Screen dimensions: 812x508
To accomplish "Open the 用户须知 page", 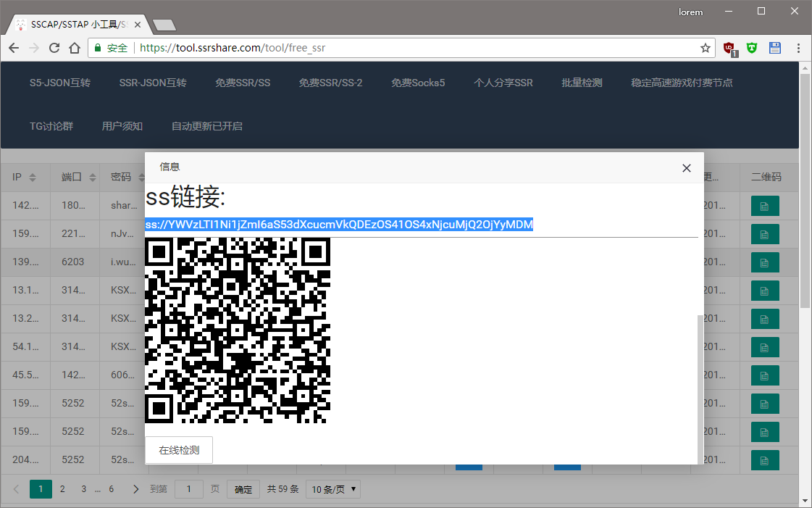I will tap(122, 126).
